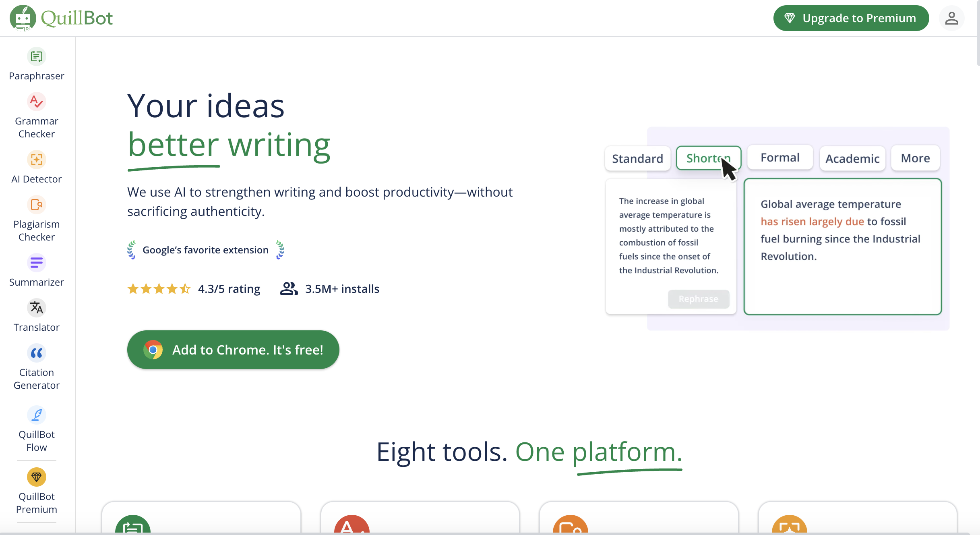Click the Paraphraser label in sidebar
The height and width of the screenshot is (535, 980).
(37, 76)
